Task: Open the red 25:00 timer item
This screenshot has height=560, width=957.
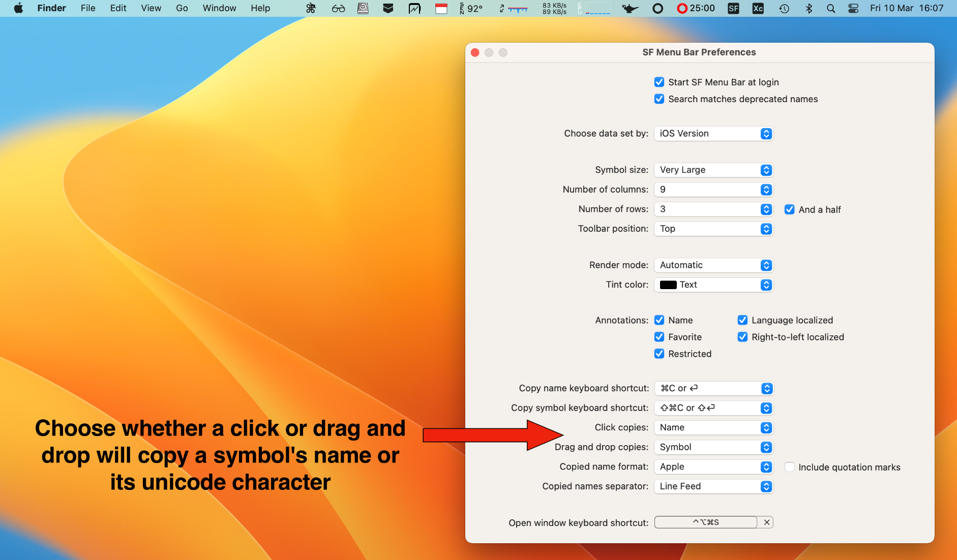Action: pyautogui.click(x=696, y=8)
